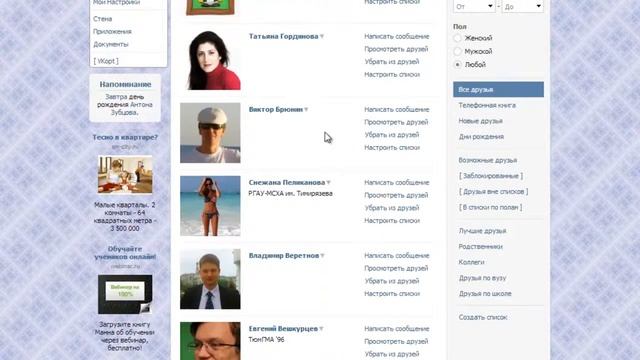Expand arrow next to Евгений Вешкурцев
640x360 pixels.
(321, 329)
